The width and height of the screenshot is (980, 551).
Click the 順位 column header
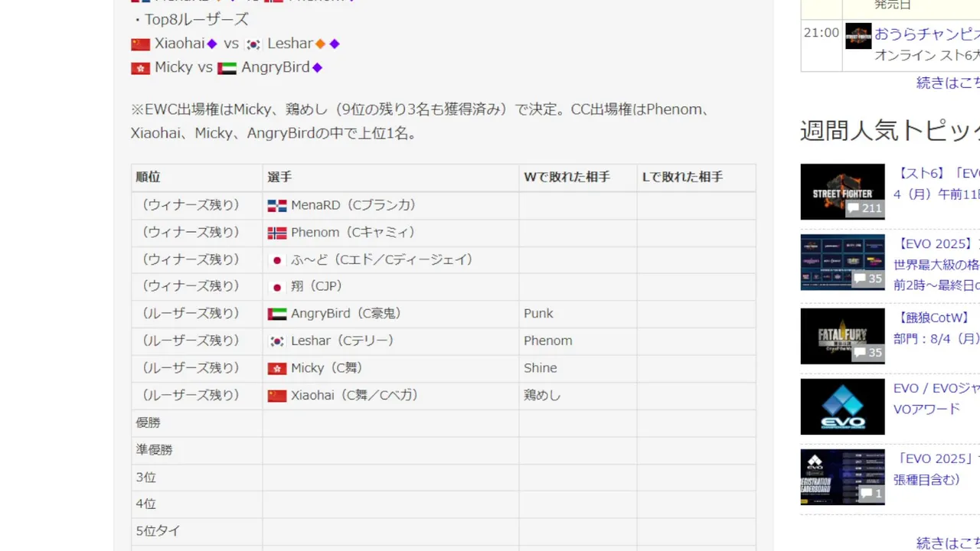tap(197, 178)
